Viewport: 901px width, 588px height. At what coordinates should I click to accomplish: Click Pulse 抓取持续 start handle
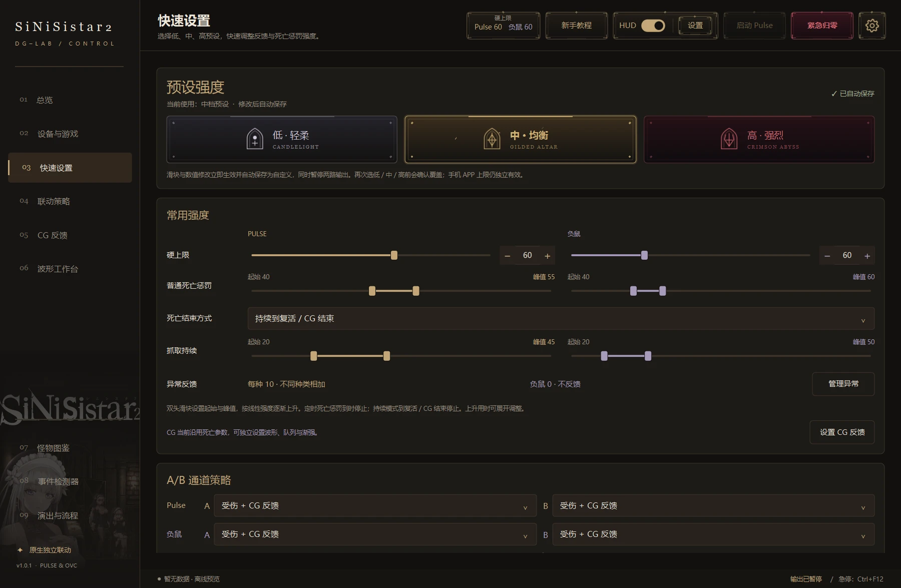click(313, 356)
